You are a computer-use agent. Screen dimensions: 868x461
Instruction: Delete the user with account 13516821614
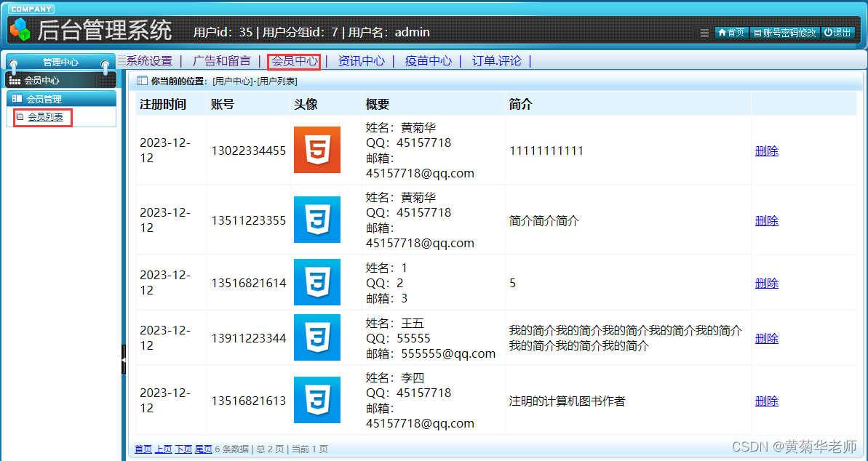pyautogui.click(x=767, y=283)
